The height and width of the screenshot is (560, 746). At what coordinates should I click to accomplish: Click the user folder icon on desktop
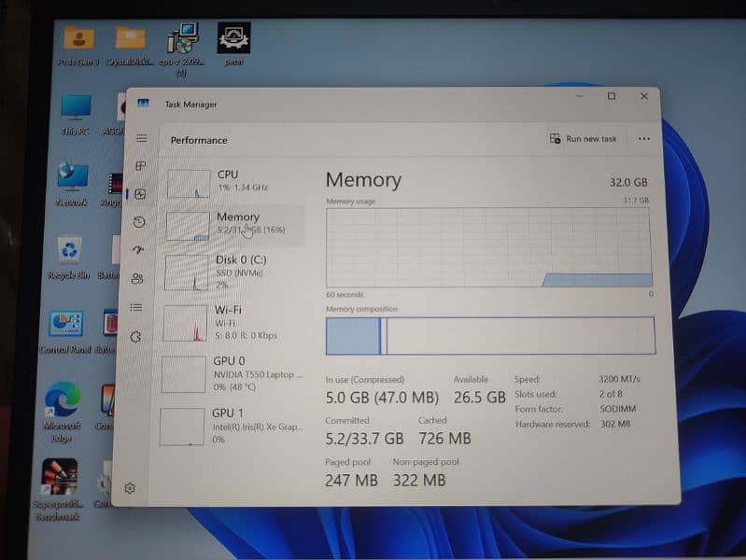click(x=78, y=46)
